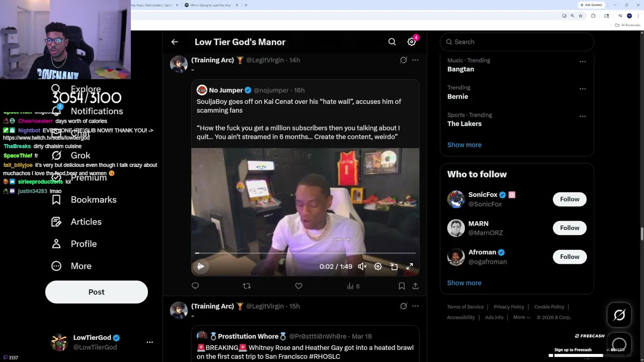Open the floating Grok button

pyautogui.click(x=619, y=315)
